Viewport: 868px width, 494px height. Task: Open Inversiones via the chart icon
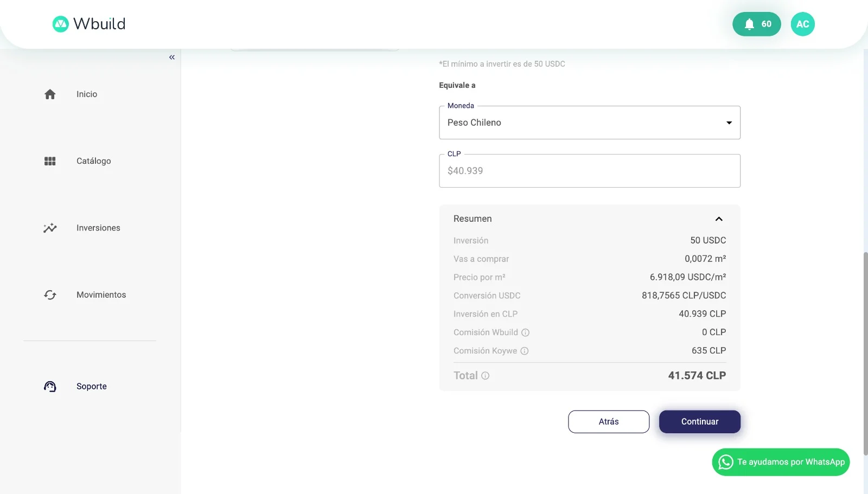[49, 228]
